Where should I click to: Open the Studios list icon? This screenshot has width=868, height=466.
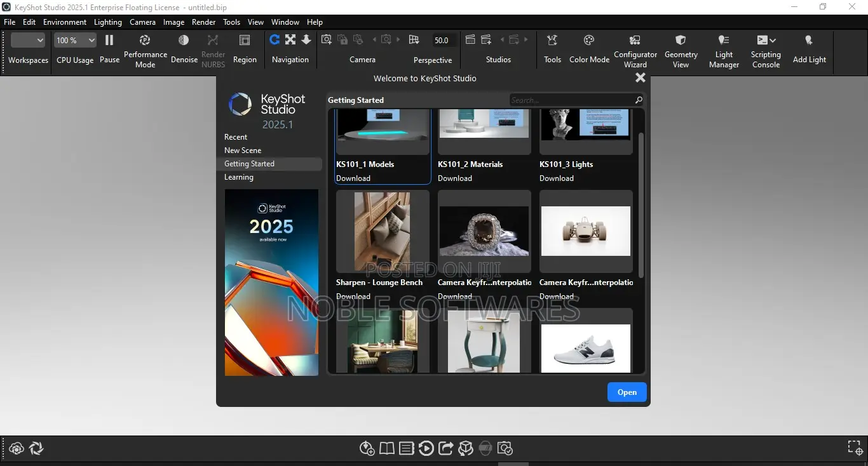[x=470, y=40]
